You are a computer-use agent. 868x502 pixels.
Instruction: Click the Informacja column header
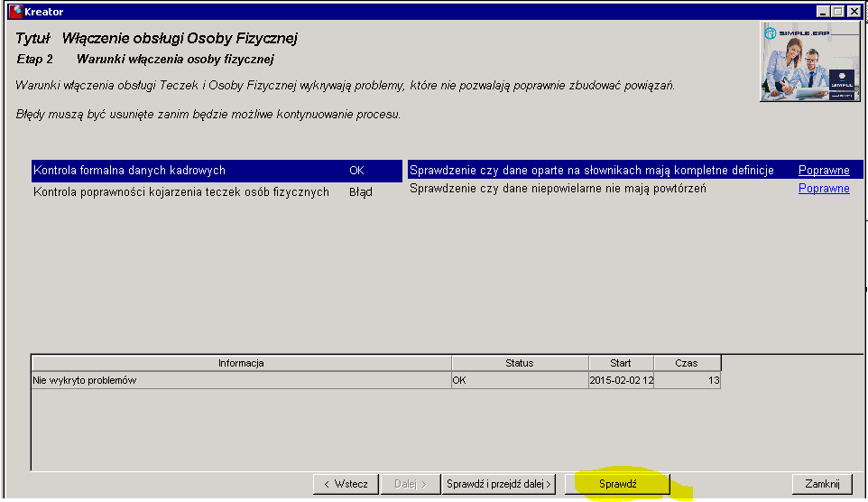point(241,363)
